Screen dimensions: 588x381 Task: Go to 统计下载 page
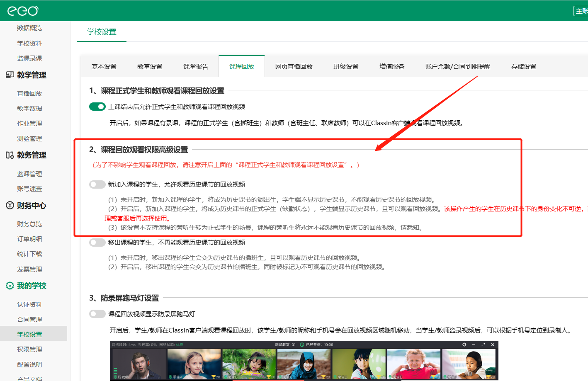point(29,254)
